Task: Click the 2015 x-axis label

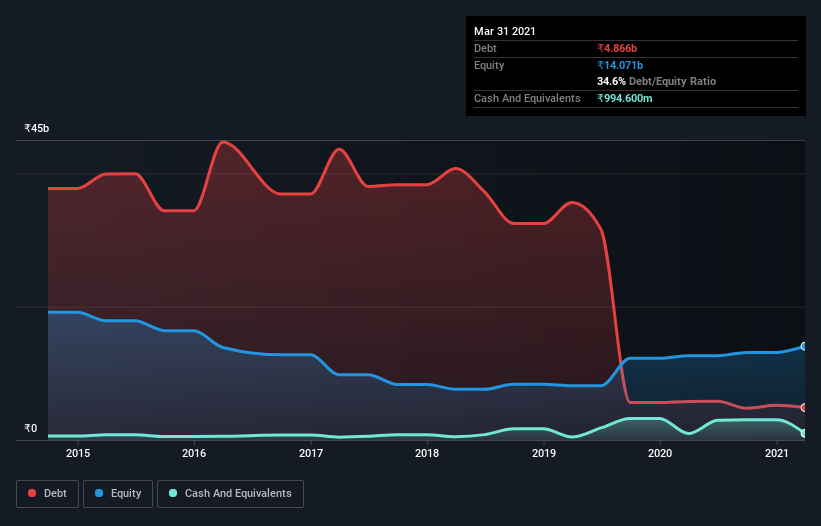Action: 78,453
